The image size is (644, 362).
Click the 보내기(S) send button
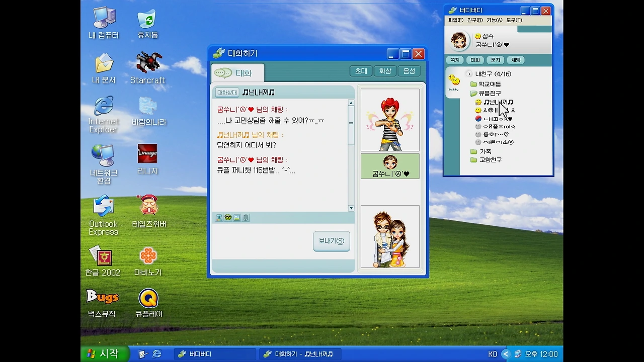pos(332,241)
